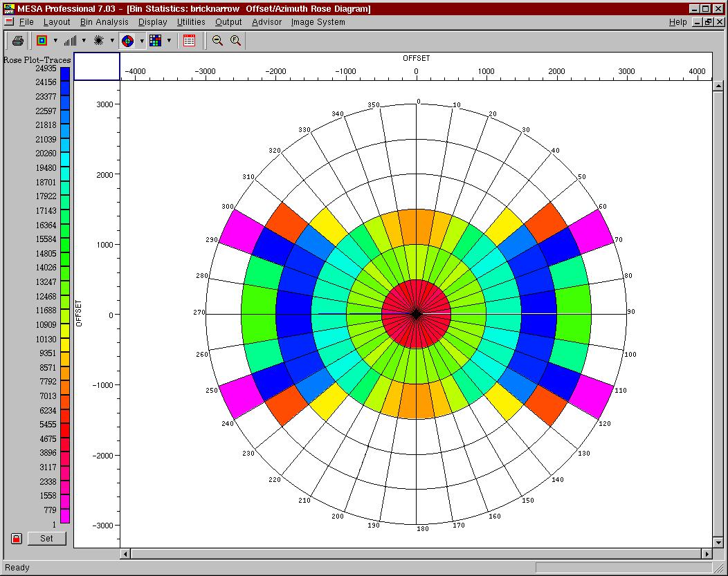Click the Zoom Full magnifier icon
This screenshot has width=728, height=576.
pos(235,40)
